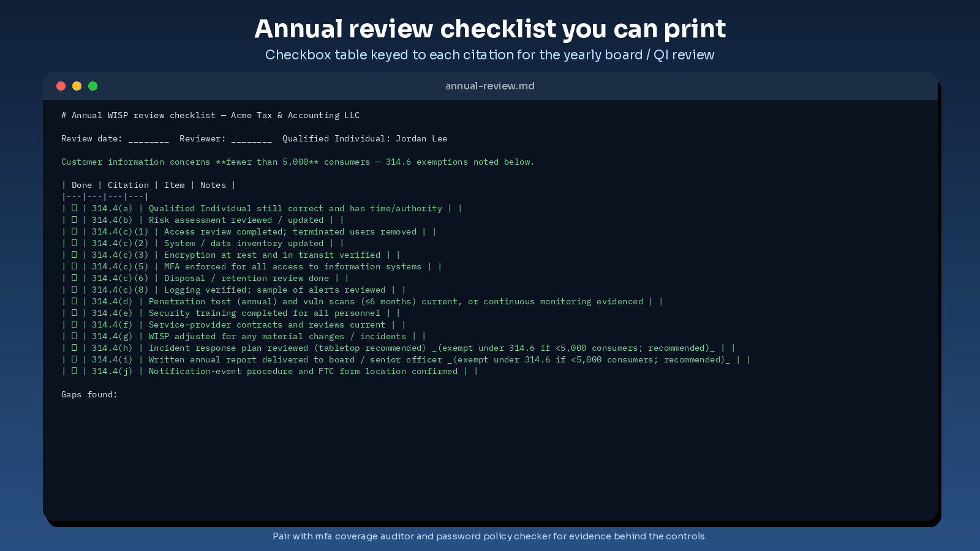Tick checkbox for 314.4(h) Incident response row
Image resolution: width=980 pixels, height=551 pixels.
pos(74,348)
